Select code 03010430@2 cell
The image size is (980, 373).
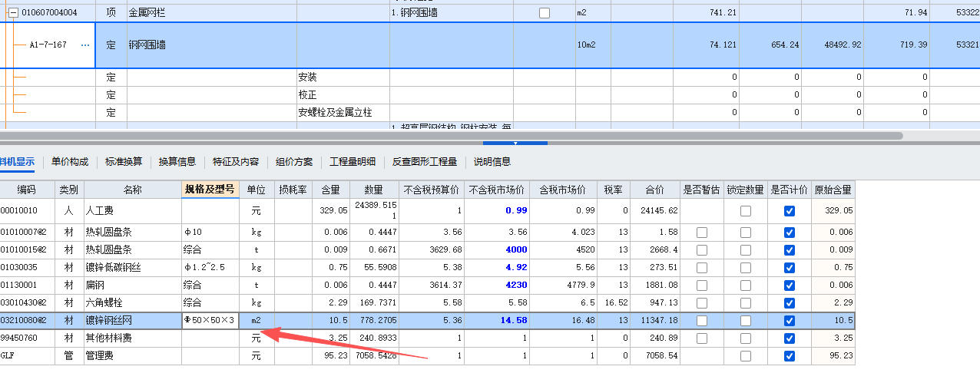pos(27,302)
